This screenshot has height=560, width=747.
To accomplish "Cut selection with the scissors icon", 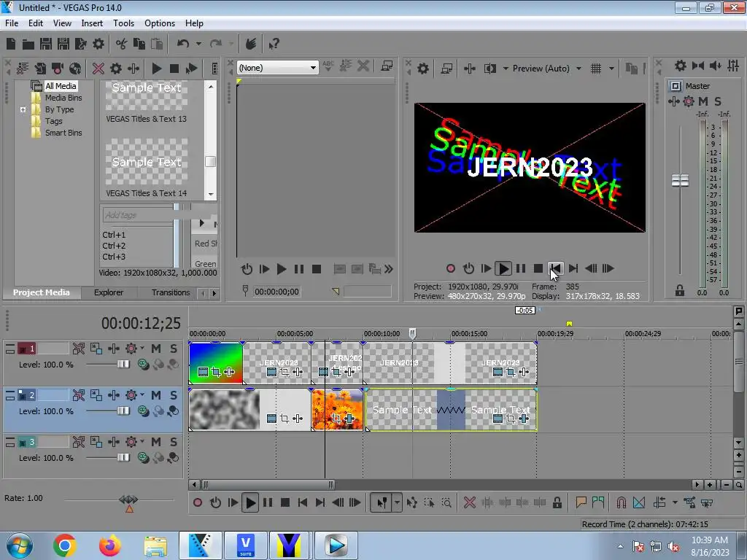I will [121, 44].
